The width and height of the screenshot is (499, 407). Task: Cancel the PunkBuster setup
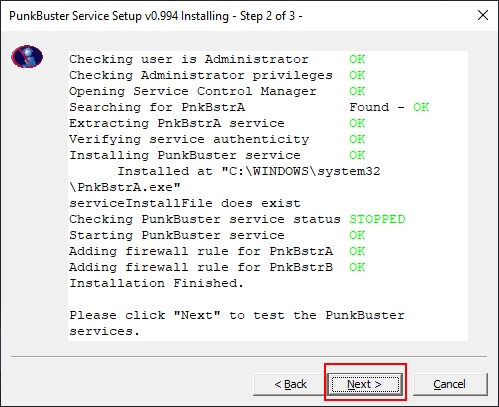(x=450, y=384)
